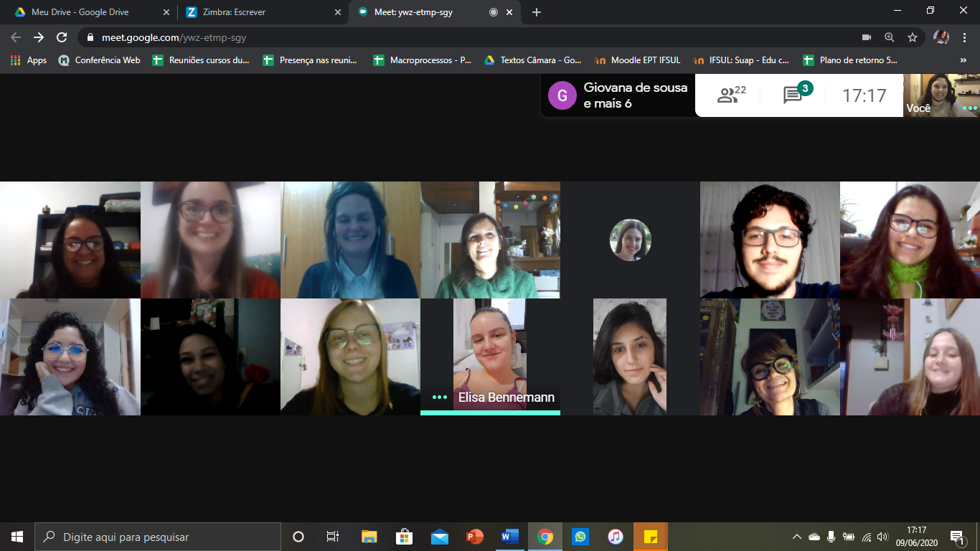Open Moodle EPT IFSUL bookmark
The width and height of the screenshot is (980, 551).
(637, 60)
